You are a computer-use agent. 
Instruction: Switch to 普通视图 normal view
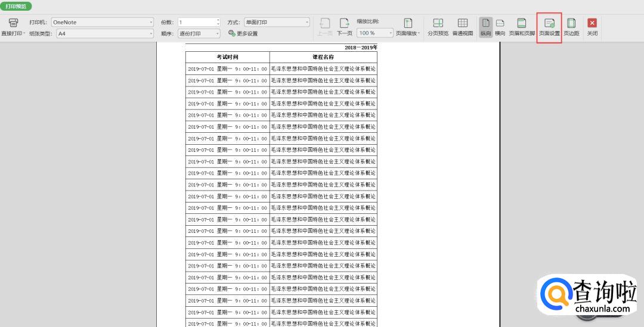(463, 27)
